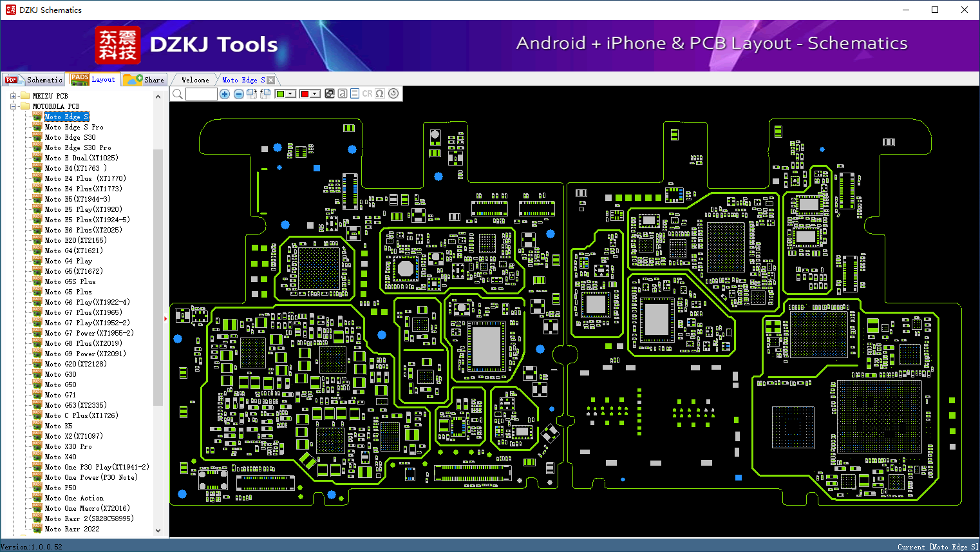Click the search input field in toolbar
This screenshot has height=552, width=980.
[202, 94]
